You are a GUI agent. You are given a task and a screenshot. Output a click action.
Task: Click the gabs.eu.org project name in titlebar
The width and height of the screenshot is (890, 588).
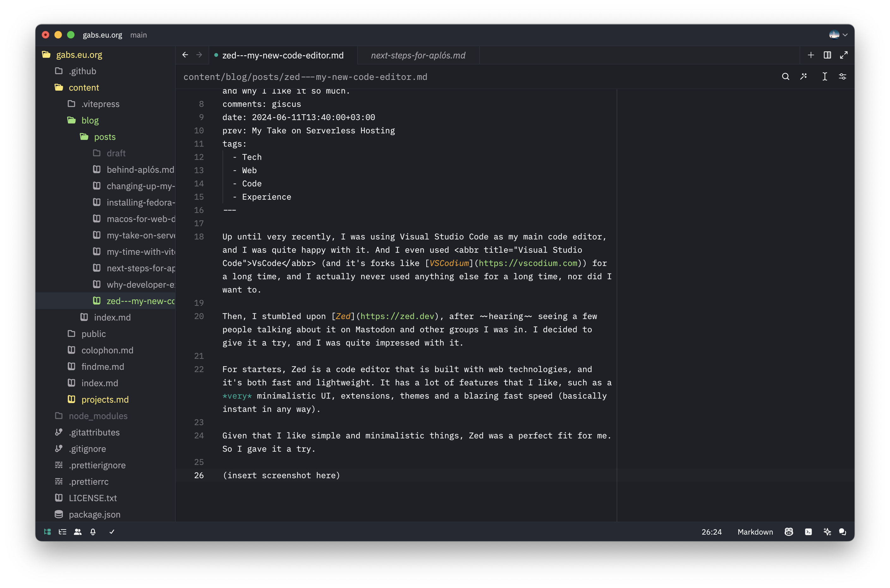coord(102,35)
